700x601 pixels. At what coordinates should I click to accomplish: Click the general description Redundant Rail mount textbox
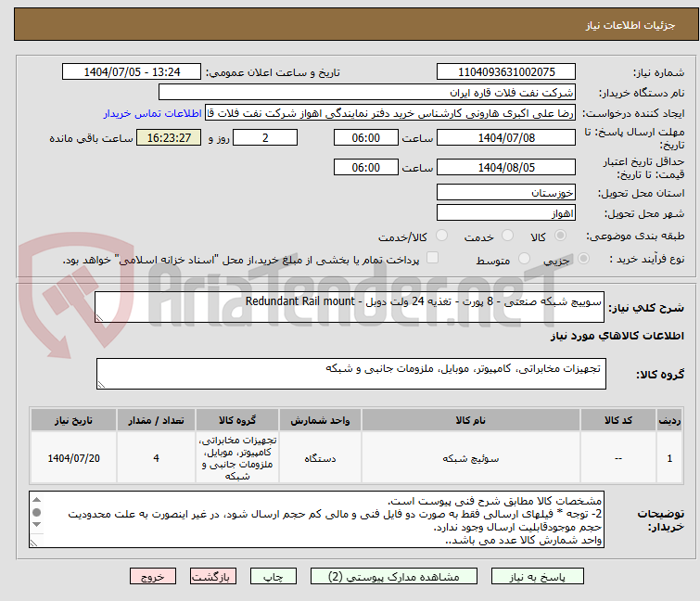point(350,307)
